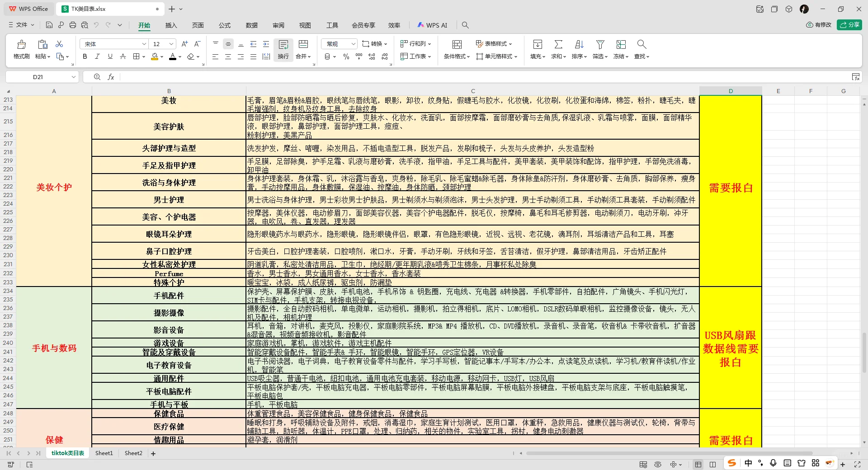Click the Cut scissors icon

click(59, 44)
